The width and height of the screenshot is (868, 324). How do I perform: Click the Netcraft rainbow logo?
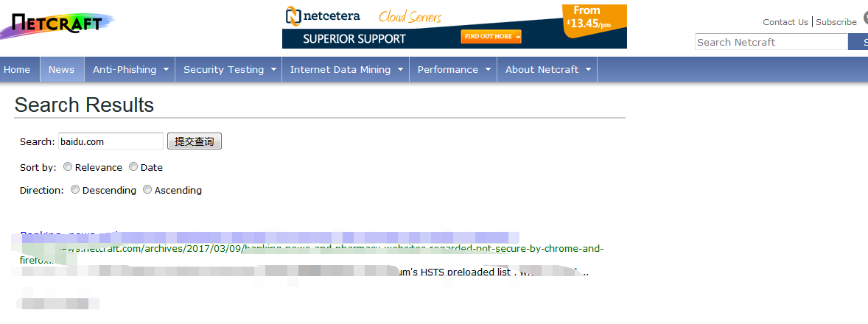(x=57, y=24)
